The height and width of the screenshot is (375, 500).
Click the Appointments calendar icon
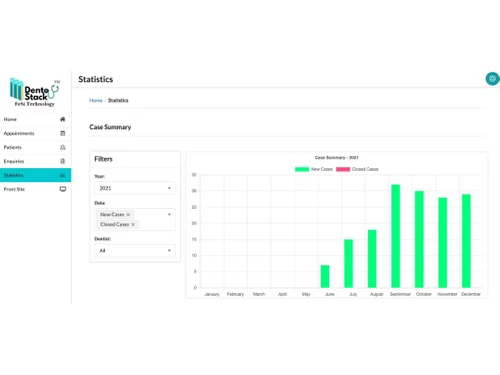(x=63, y=133)
